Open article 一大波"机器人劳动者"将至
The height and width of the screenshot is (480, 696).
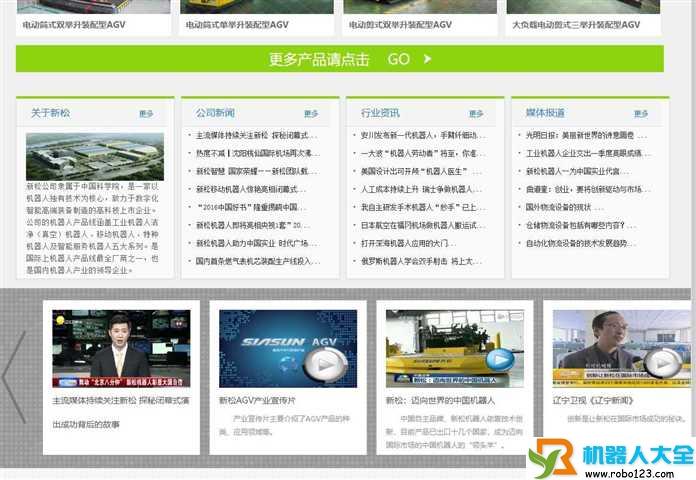[423, 153]
